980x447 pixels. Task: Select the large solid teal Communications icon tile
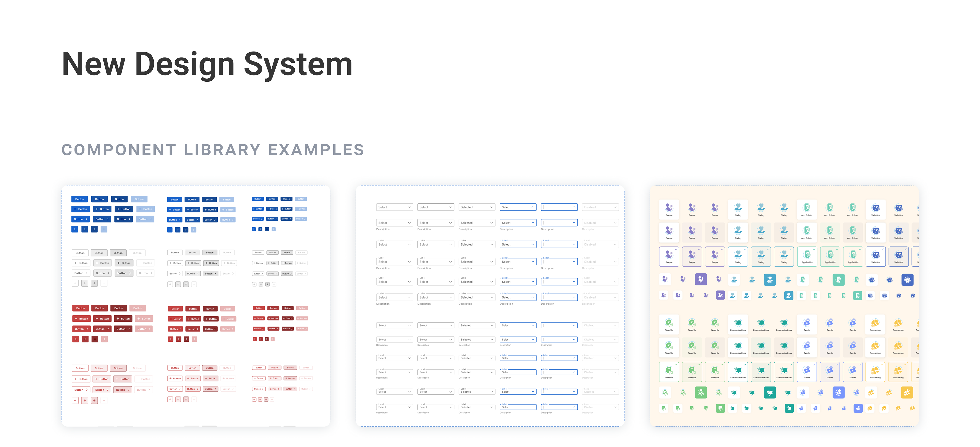(770, 392)
